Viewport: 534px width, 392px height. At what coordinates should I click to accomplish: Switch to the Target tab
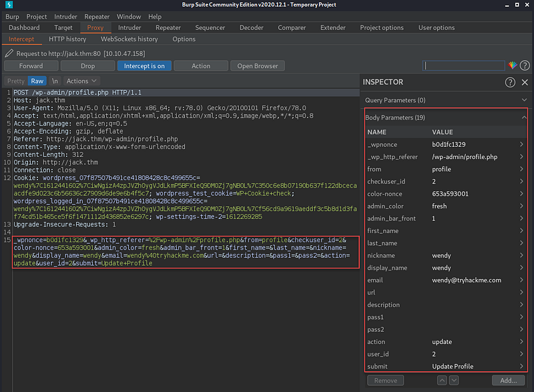click(x=63, y=27)
